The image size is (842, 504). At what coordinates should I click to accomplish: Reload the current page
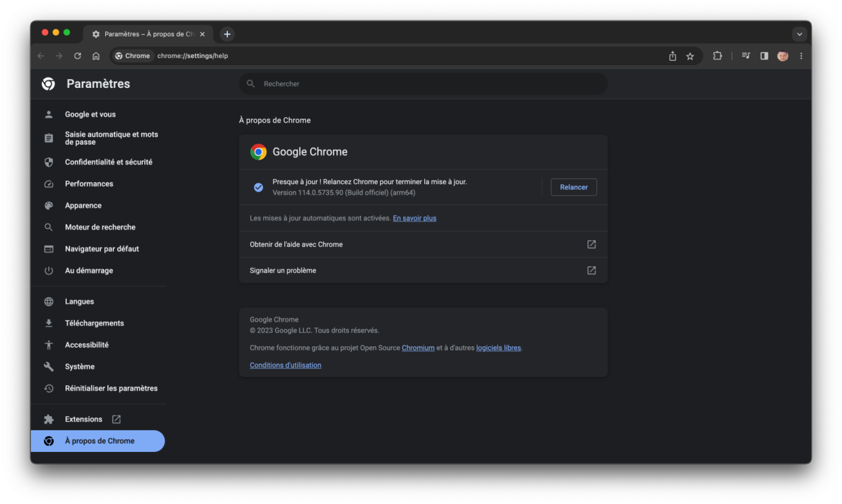(x=77, y=56)
